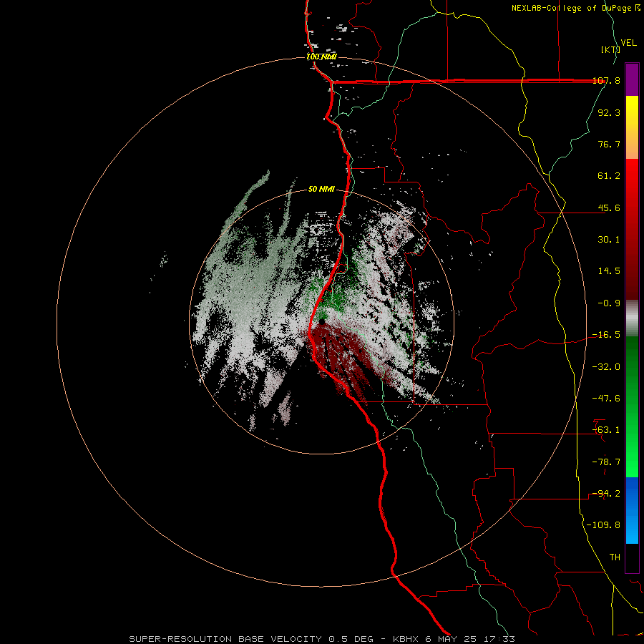644x644 pixels.
Task: Click the [KT] units label
Action: click(x=610, y=49)
